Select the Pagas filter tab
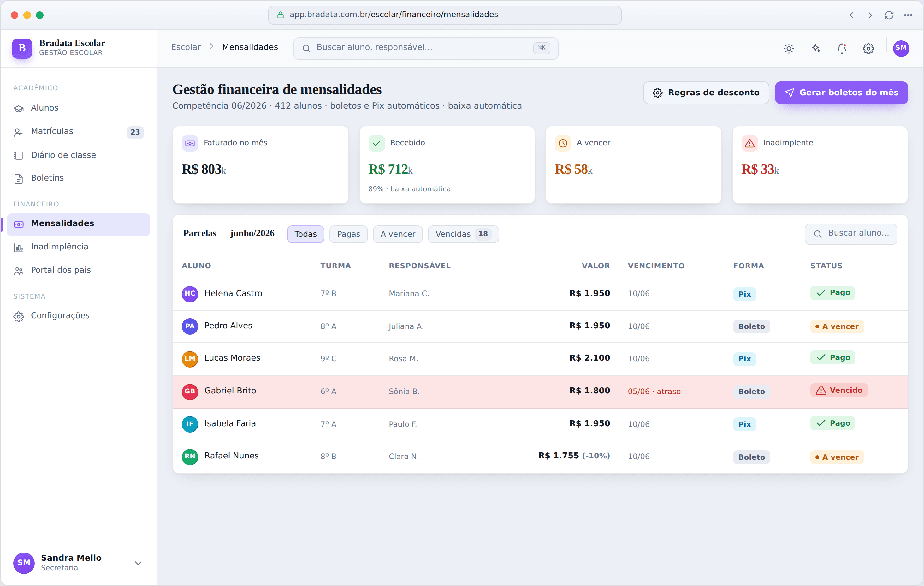The width and height of the screenshot is (924, 586). (x=348, y=234)
